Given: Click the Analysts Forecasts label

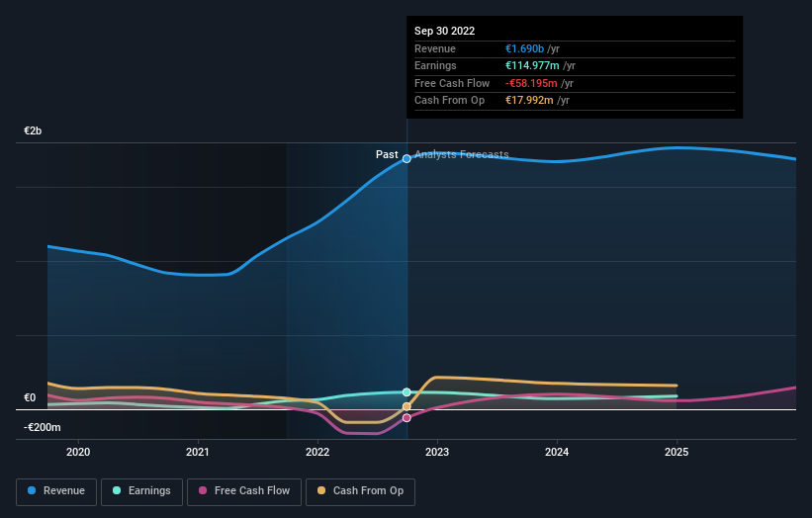Looking at the screenshot, I should pyautogui.click(x=462, y=155).
